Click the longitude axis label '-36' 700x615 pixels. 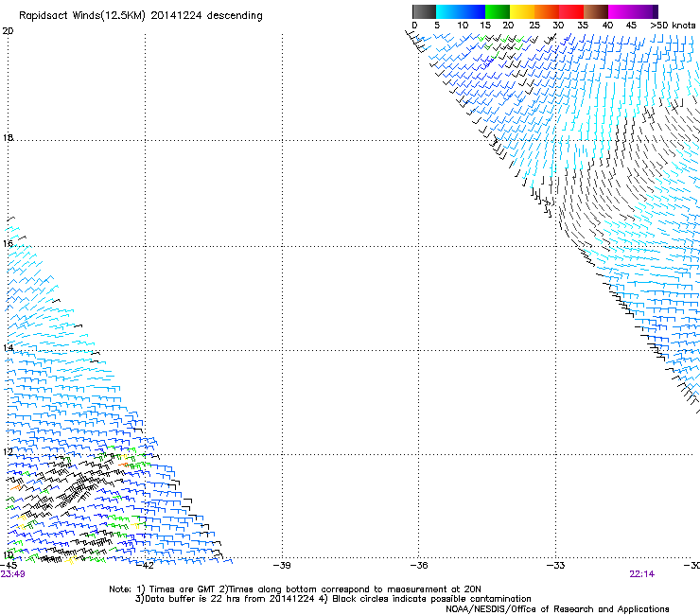[x=419, y=566]
